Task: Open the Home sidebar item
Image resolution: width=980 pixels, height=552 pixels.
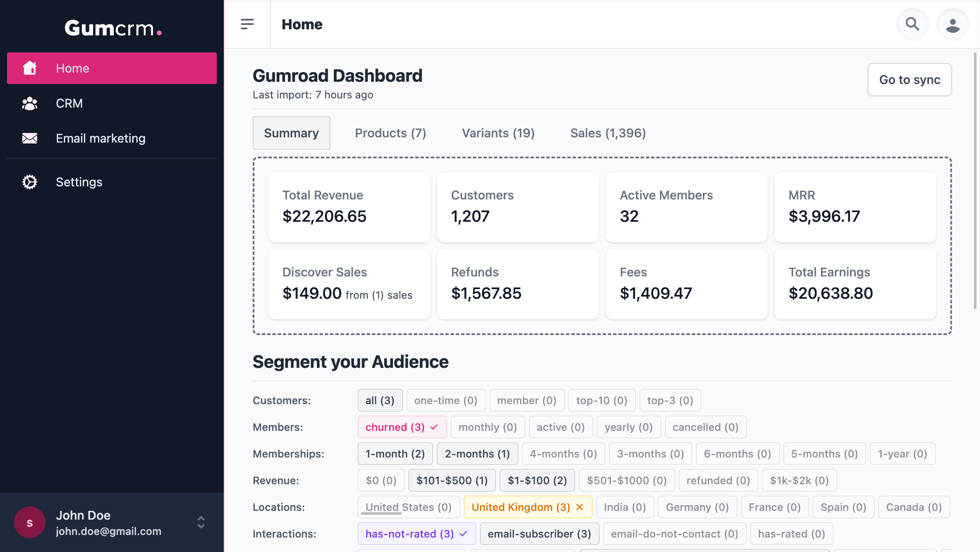Action: 111,68
